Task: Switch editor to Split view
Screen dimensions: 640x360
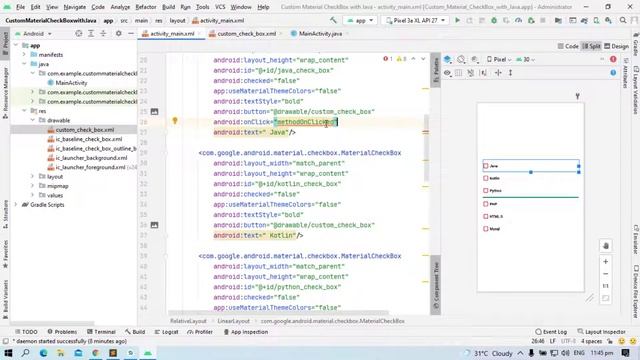Action: [591, 46]
